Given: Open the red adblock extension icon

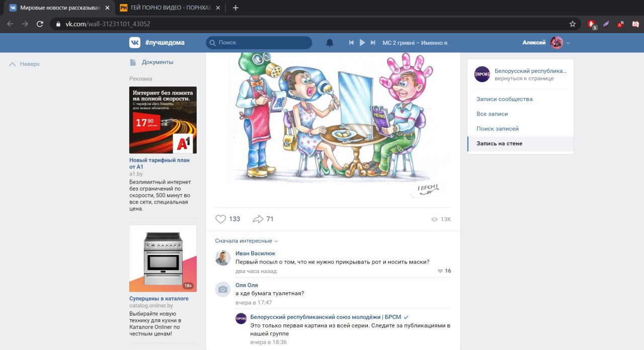Looking at the screenshot, I should point(592,24).
